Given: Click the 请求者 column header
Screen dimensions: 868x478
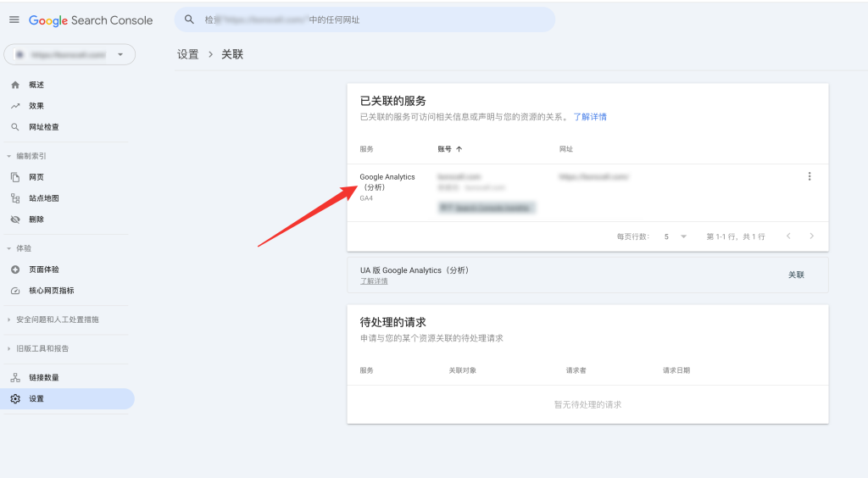Looking at the screenshot, I should (x=576, y=370).
